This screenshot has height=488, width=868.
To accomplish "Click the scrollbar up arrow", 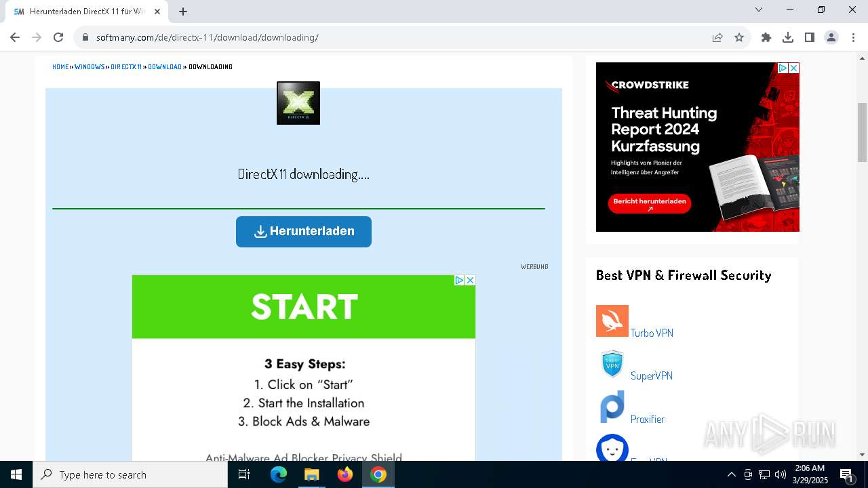I will [x=862, y=58].
